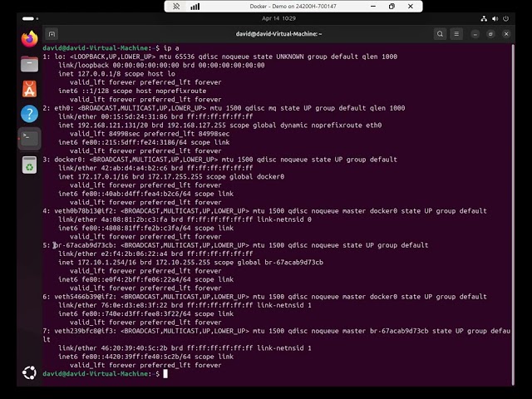The height and width of the screenshot is (399, 532).
Task: Click 'veth5466b39@if2' interface line
Action: (264, 297)
